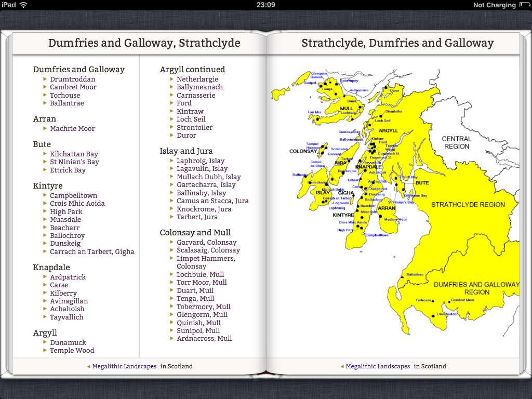532x399 pixels.
Task: Select Ford in Argyll continued
Action: pos(184,103)
